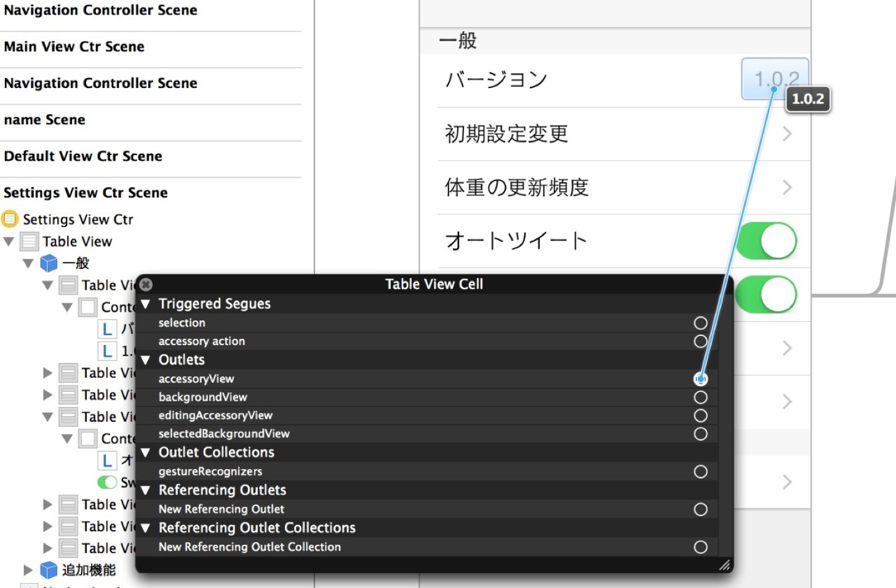Select the 初期設定変更 cell
The image size is (896, 588).
point(624,134)
